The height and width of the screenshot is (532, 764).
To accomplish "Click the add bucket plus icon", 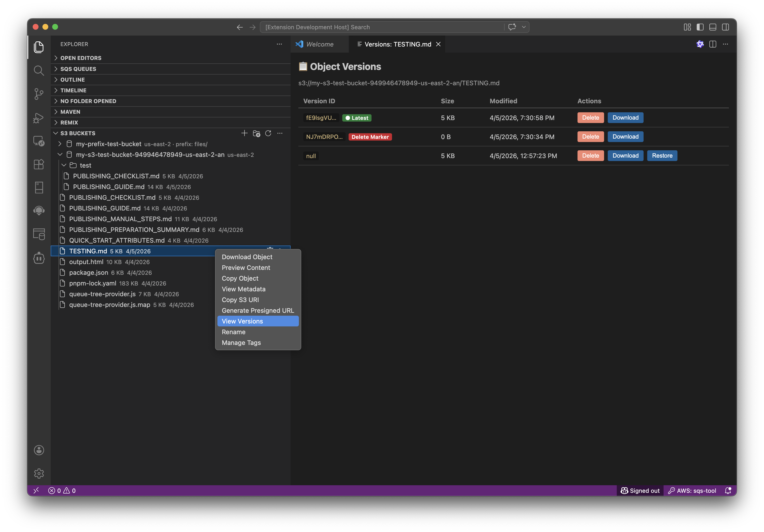I will point(244,133).
